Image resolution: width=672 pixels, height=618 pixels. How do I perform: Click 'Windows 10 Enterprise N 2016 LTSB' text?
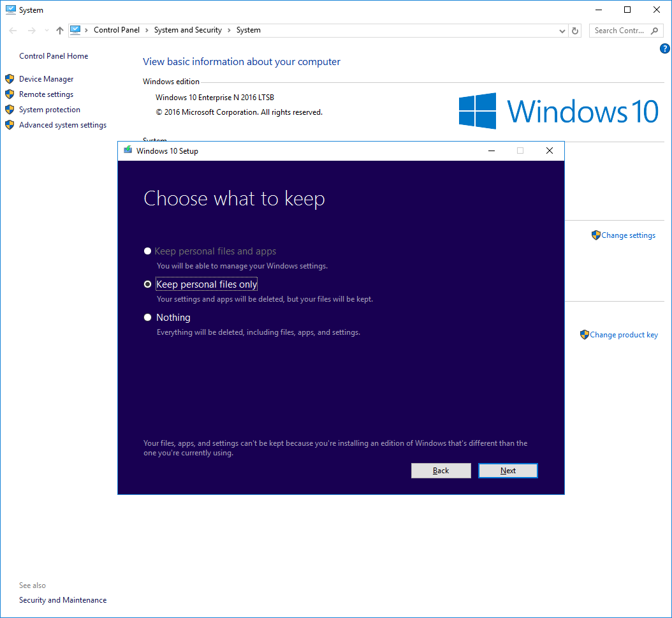click(x=215, y=98)
